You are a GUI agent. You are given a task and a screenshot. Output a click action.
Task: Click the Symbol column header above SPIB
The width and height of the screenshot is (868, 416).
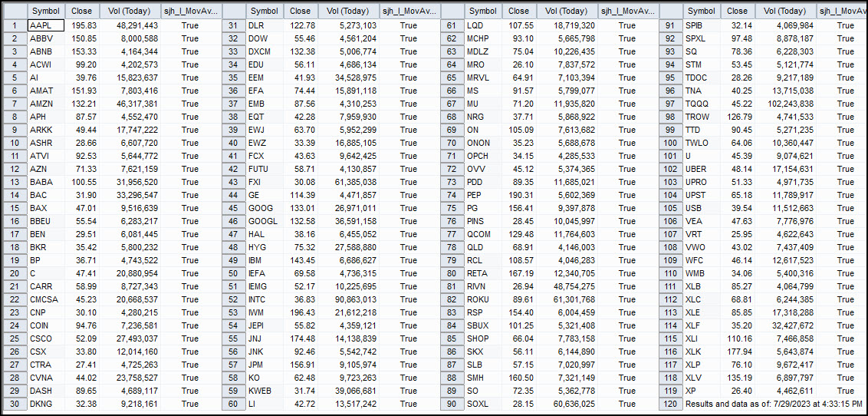[x=702, y=11]
